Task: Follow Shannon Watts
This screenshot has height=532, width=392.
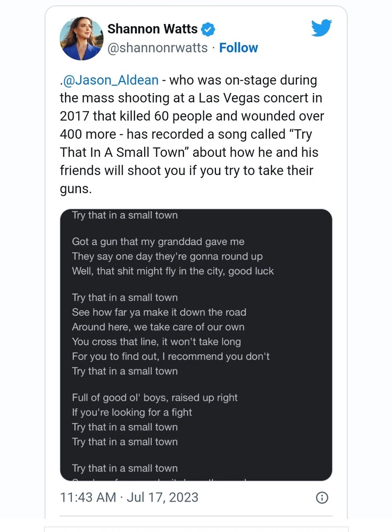Action: pyautogui.click(x=238, y=48)
